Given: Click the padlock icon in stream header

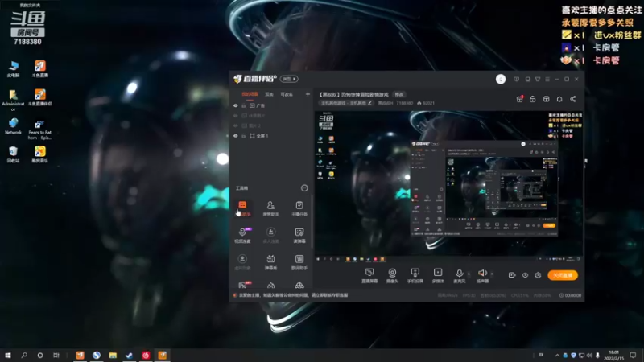Looking at the screenshot, I should click(533, 99).
